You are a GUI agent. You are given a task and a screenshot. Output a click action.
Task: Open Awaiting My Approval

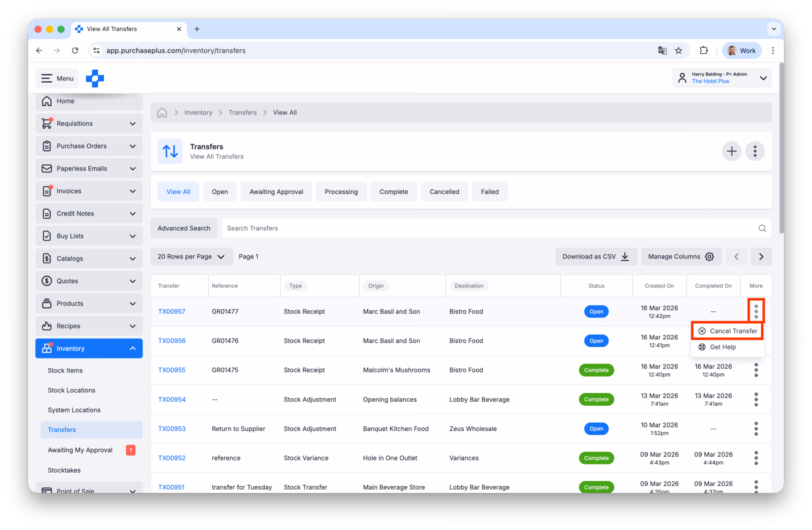tap(80, 450)
